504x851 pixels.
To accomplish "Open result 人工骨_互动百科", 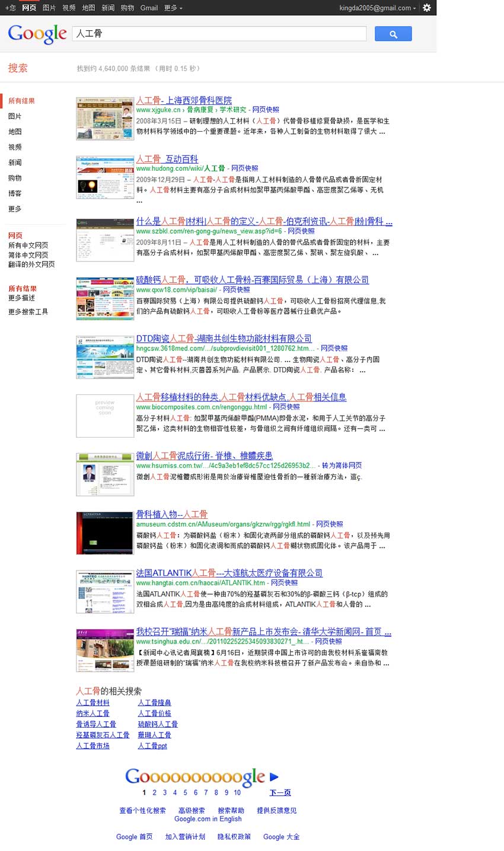I will click(x=167, y=159).
